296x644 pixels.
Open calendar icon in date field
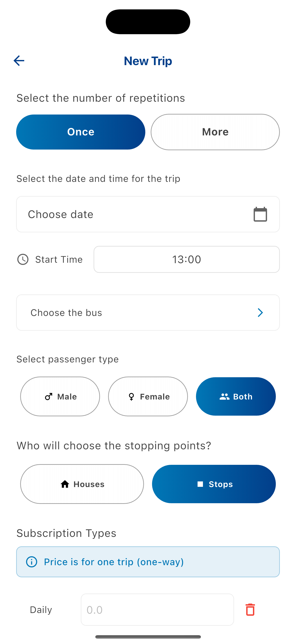click(x=260, y=214)
